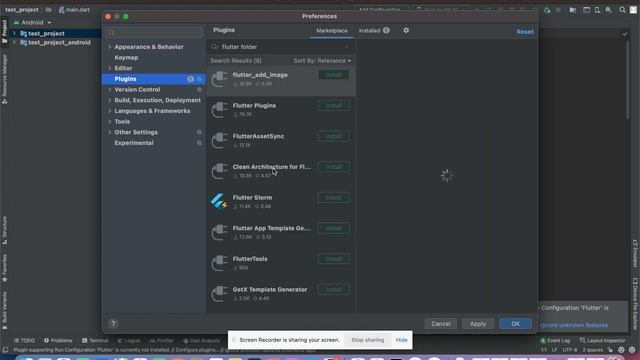
Task: Click the flutter_add_image plugin icon
Action: pos(219,79)
